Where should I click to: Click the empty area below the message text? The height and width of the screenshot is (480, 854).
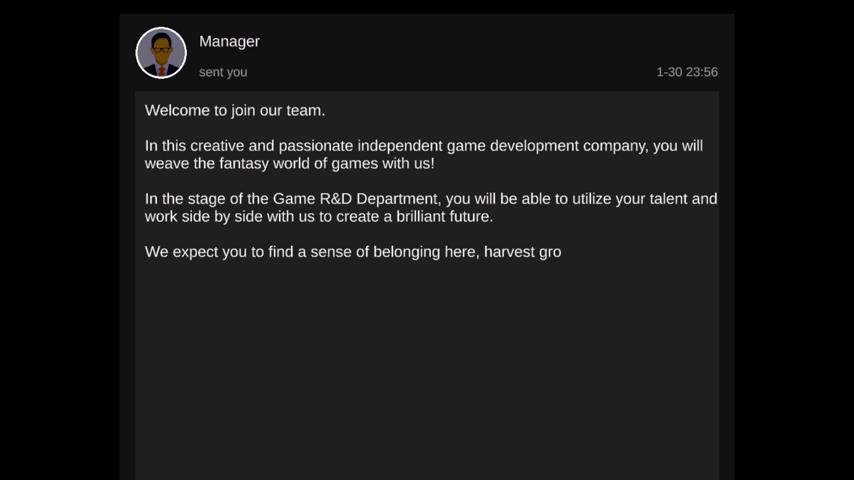426,380
